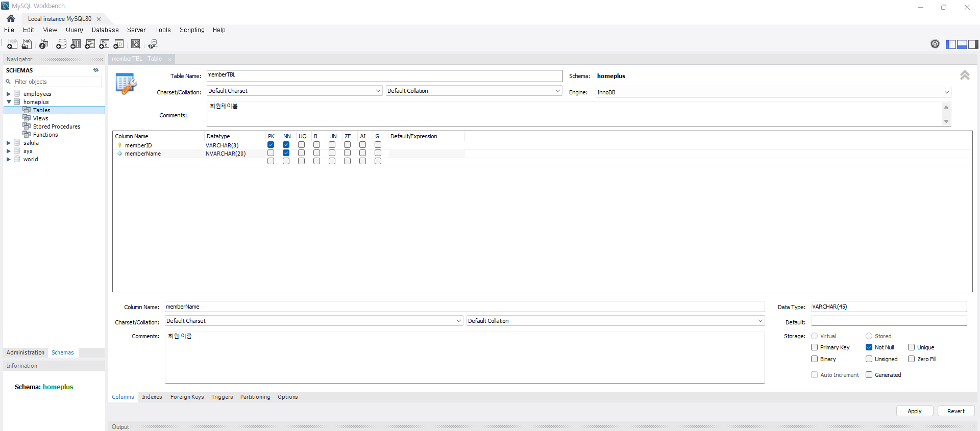Toggle NN checkbox for memberName row
The width and height of the screenshot is (980, 431).
286,153
